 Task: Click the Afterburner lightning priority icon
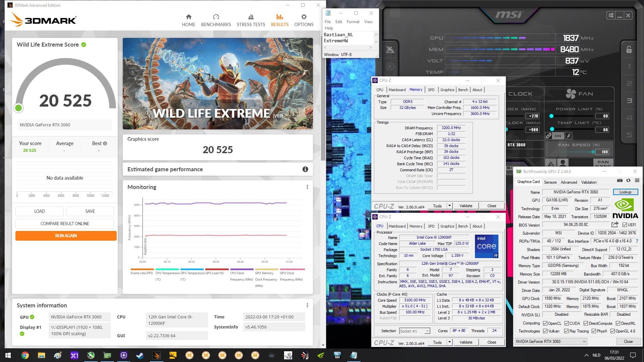[x=569, y=136]
